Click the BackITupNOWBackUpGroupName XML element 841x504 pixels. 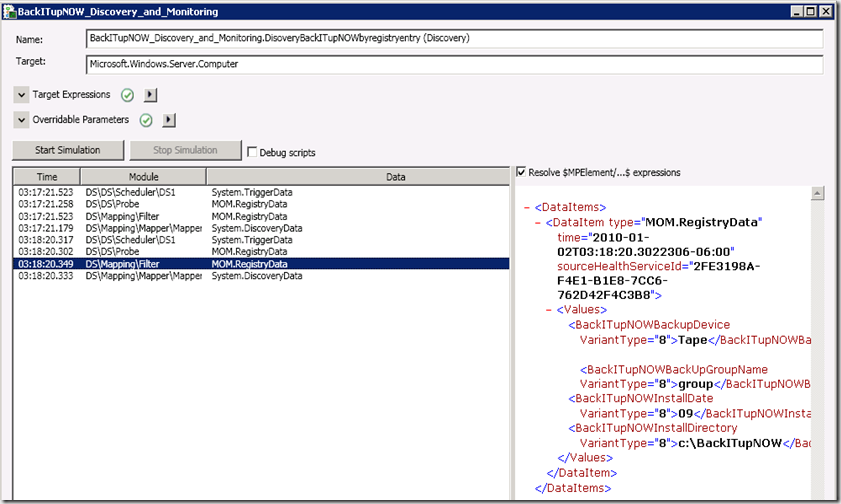click(x=674, y=369)
